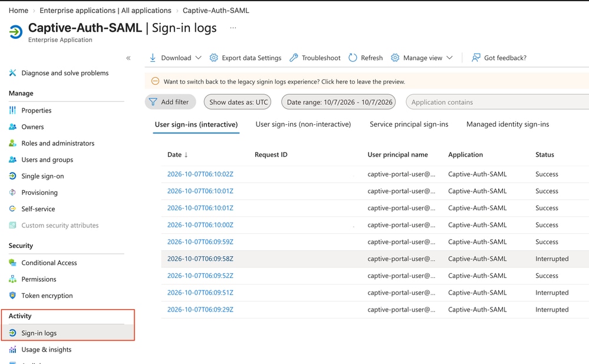Open sign-in entry 2026-10-07T06:10:02Z
589x364 pixels.
(200, 174)
